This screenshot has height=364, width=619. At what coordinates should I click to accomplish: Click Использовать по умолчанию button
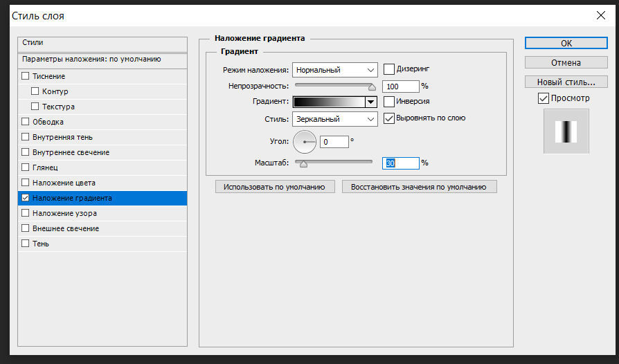[x=275, y=187]
